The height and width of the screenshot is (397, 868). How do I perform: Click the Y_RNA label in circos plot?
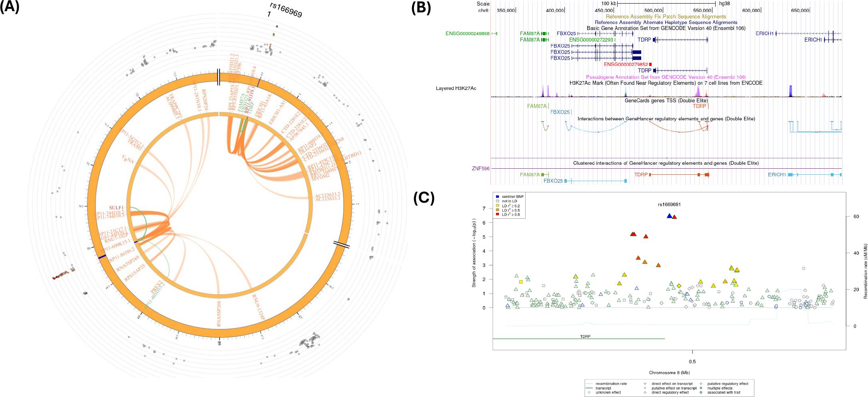coord(128,159)
